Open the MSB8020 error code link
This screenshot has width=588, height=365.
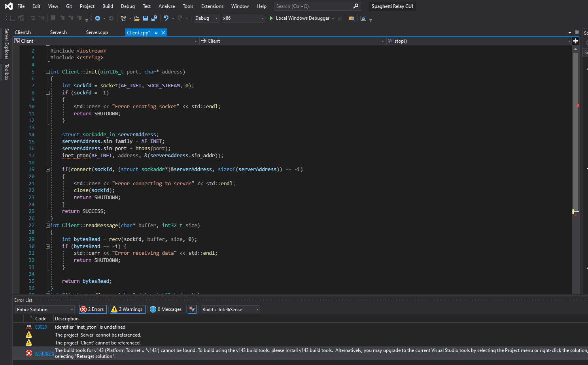point(45,353)
